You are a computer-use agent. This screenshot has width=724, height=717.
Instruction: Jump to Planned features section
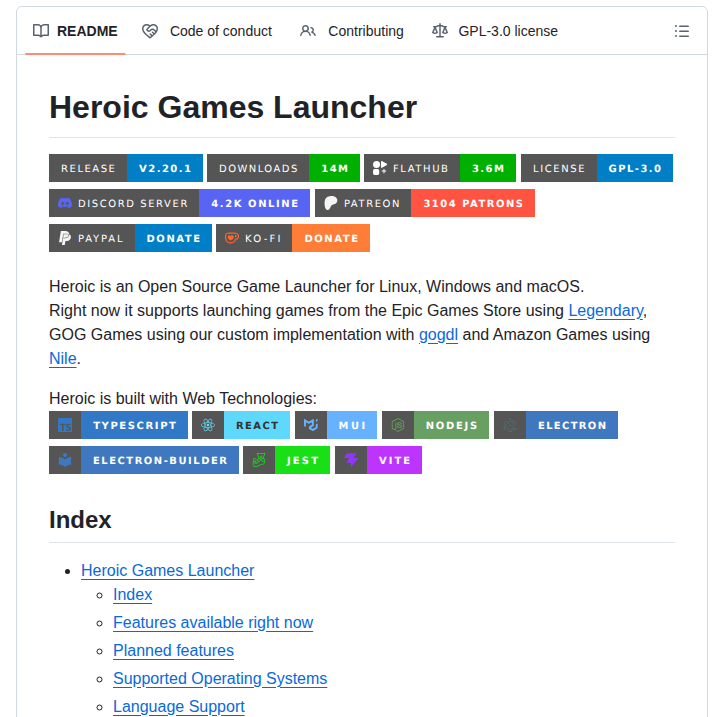pos(174,651)
